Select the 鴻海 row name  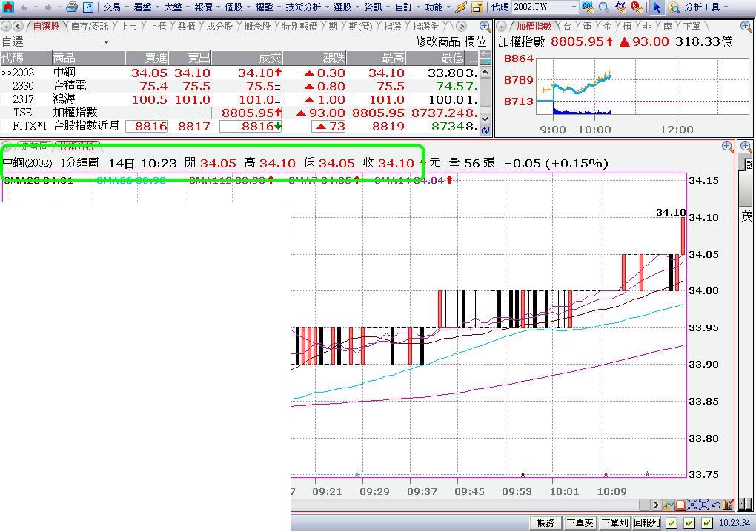[64, 99]
